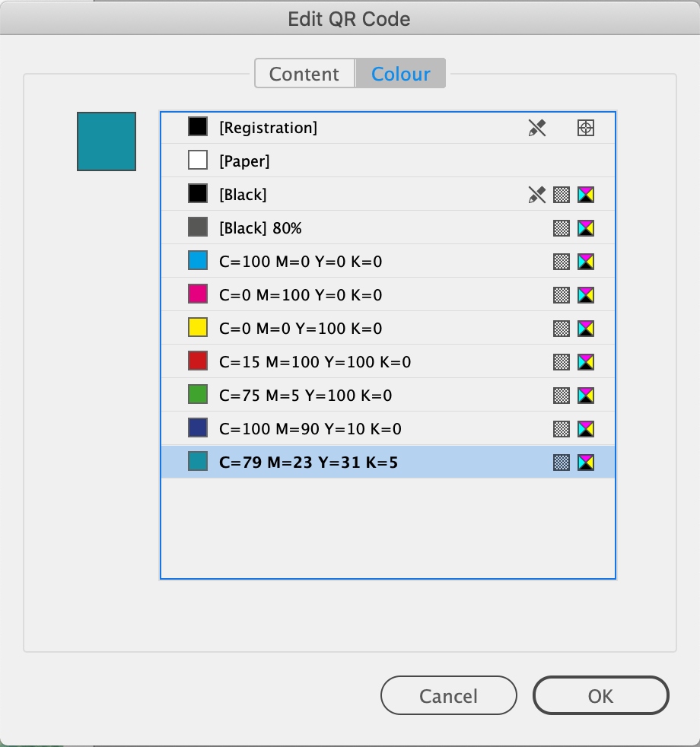The image size is (700, 747).
Task: Click process colour icon on yellow swatch row
Action: click(562, 329)
